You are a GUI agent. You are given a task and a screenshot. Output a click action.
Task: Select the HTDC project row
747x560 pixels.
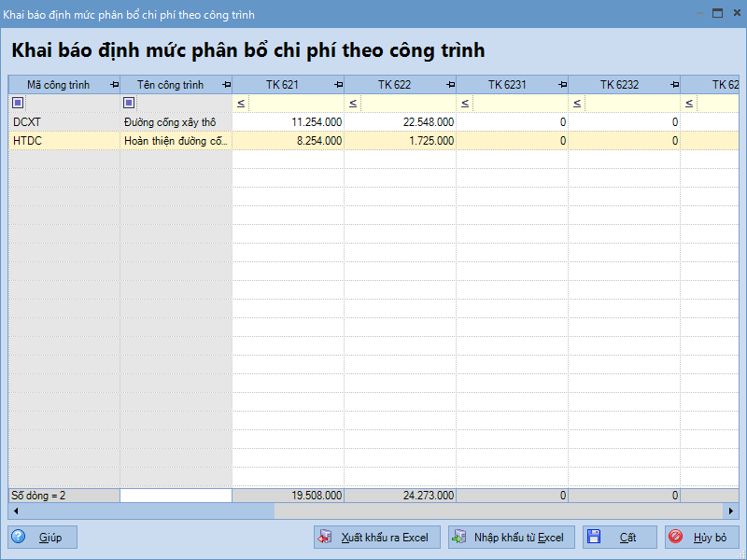(x=63, y=141)
